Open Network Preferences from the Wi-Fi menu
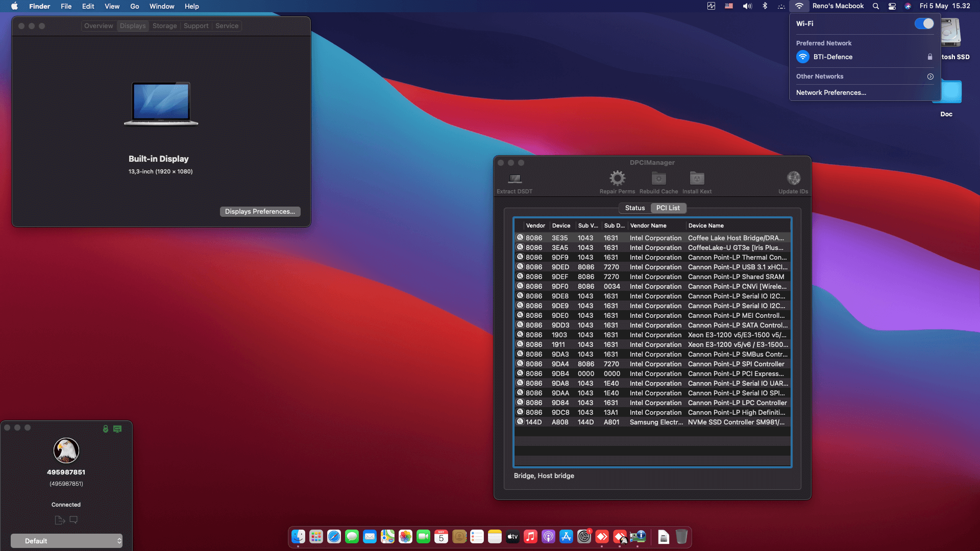980x551 pixels. [x=830, y=92]
